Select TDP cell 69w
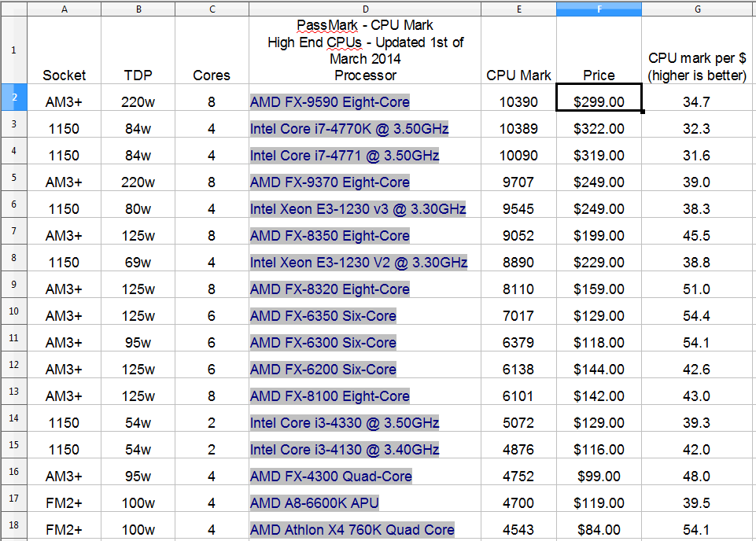The height and width of the screenshot is (541, 756). coord(138,258)
